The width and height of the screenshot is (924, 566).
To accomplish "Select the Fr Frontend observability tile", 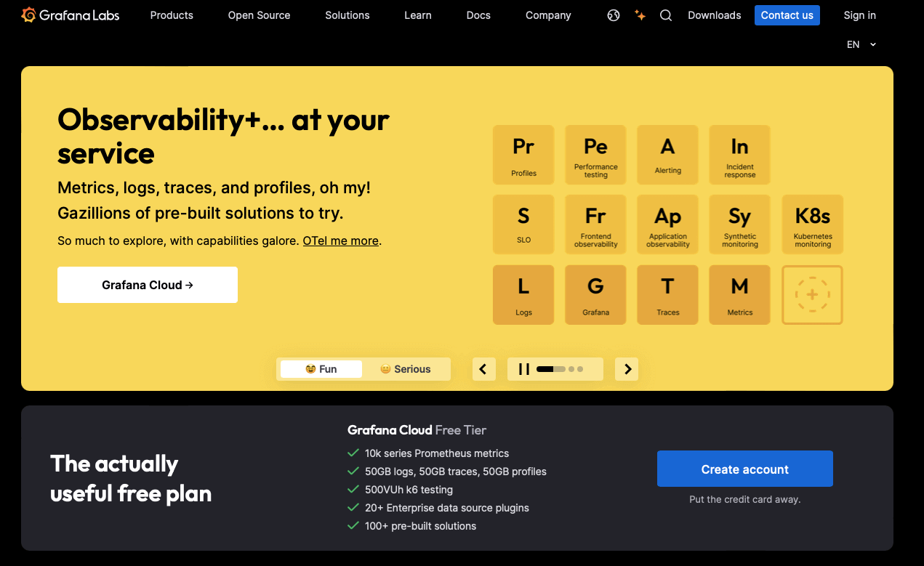I will [x=595, y=225].
